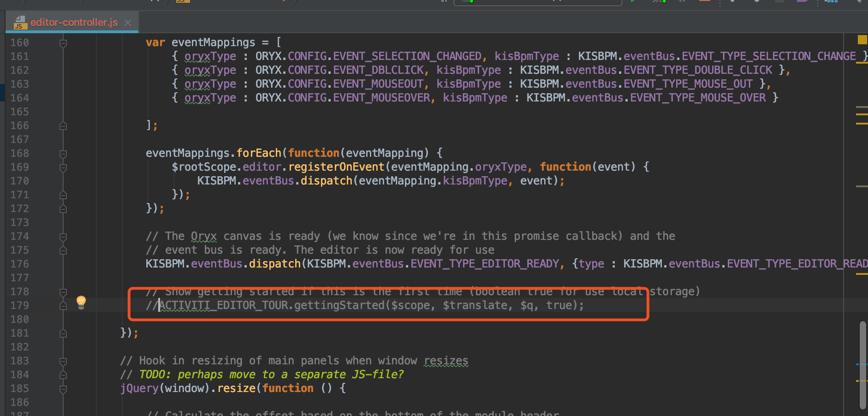Toggle the fold end marker on line 181

coord(63,333)
